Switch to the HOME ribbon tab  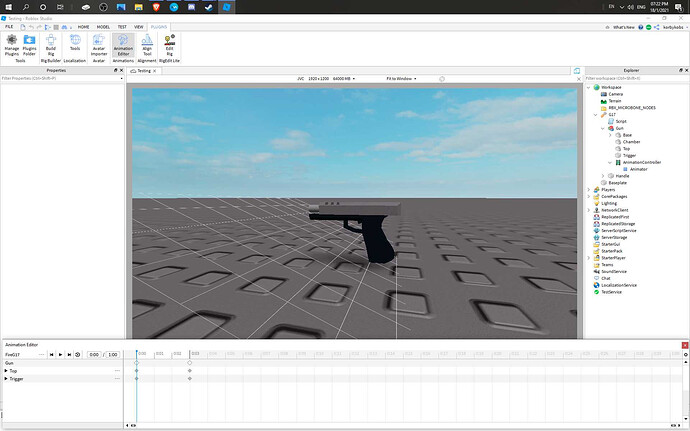[83, 27]
